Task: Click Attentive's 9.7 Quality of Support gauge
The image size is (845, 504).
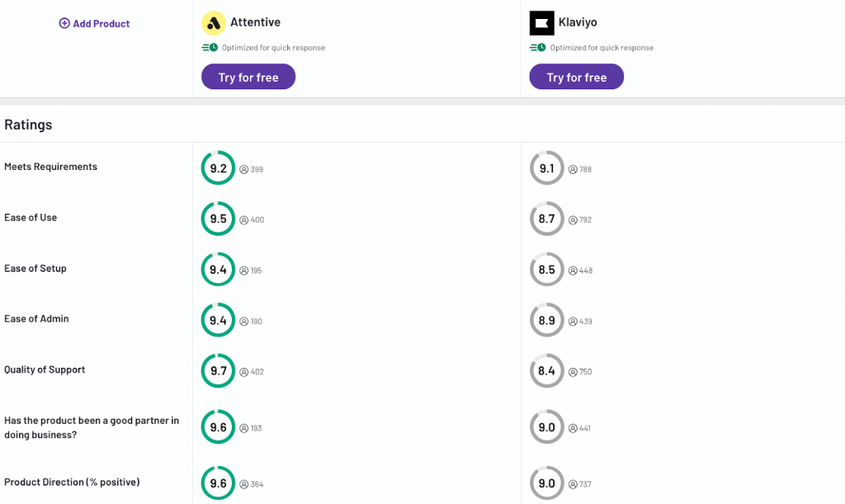Action: [x=218, y=371]
